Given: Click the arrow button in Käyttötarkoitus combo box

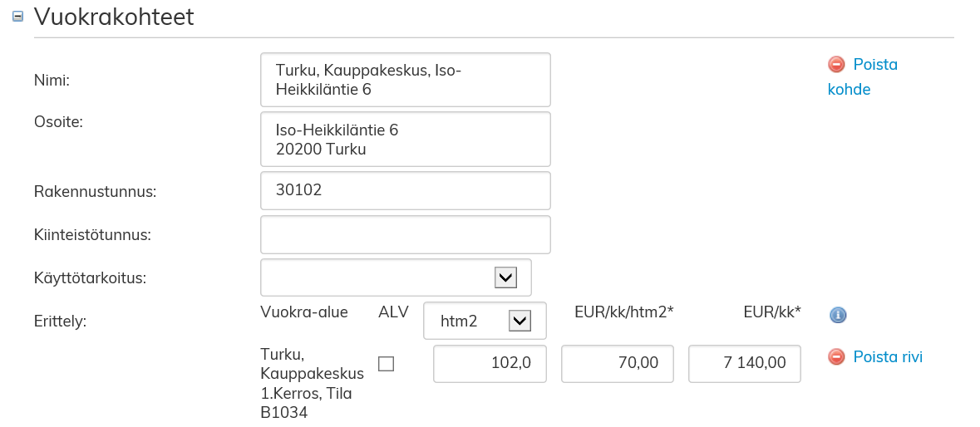Looking at the screenshot, I should click(x=505, y=277).
